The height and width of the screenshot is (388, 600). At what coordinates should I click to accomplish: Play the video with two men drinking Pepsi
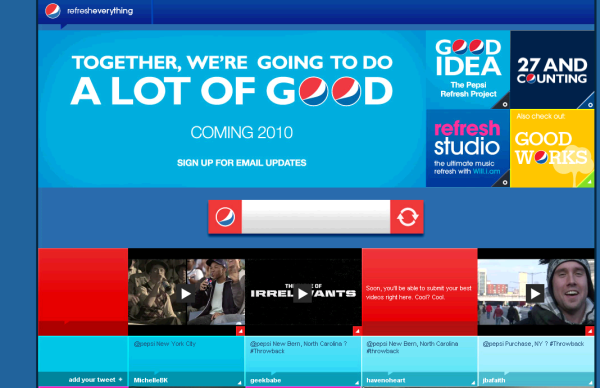186,293
